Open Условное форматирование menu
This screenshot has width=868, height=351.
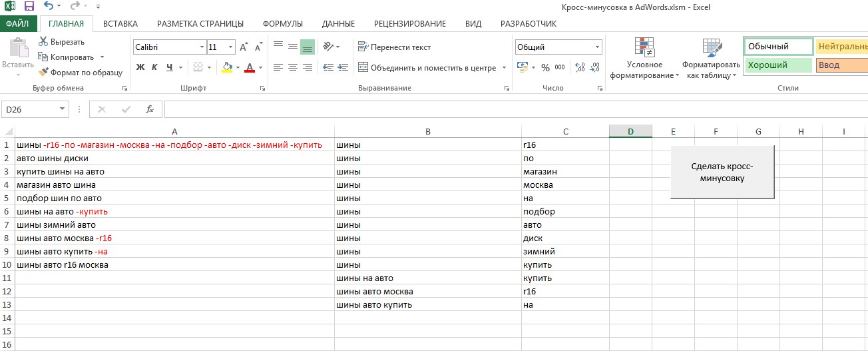click(644, 59)
